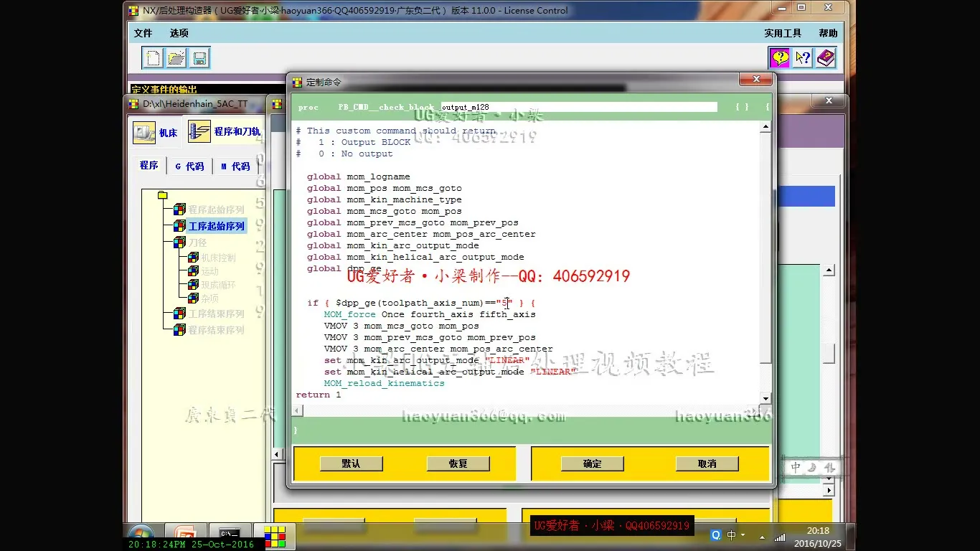Click the code editor scroll-down arrow
This screenshot has width=980, height=551.
pos(765,398)
